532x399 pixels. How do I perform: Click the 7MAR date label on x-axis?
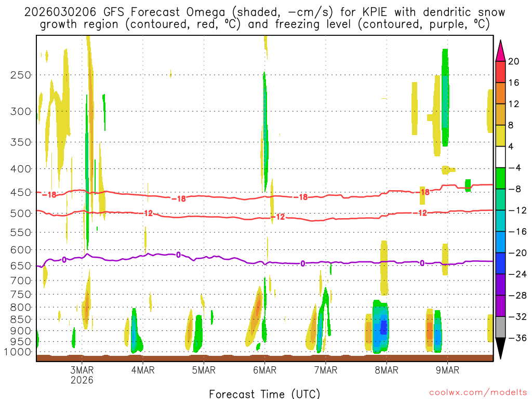point(326,370)
